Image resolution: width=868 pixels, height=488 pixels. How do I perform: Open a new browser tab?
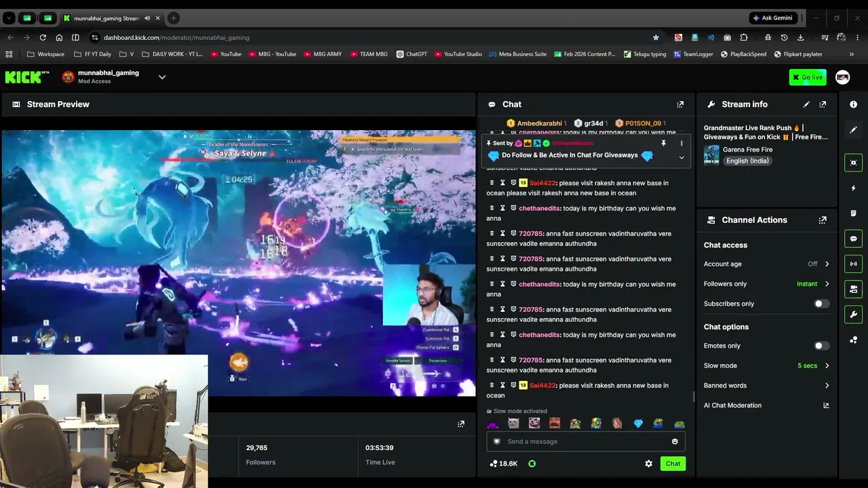[173, 18]
